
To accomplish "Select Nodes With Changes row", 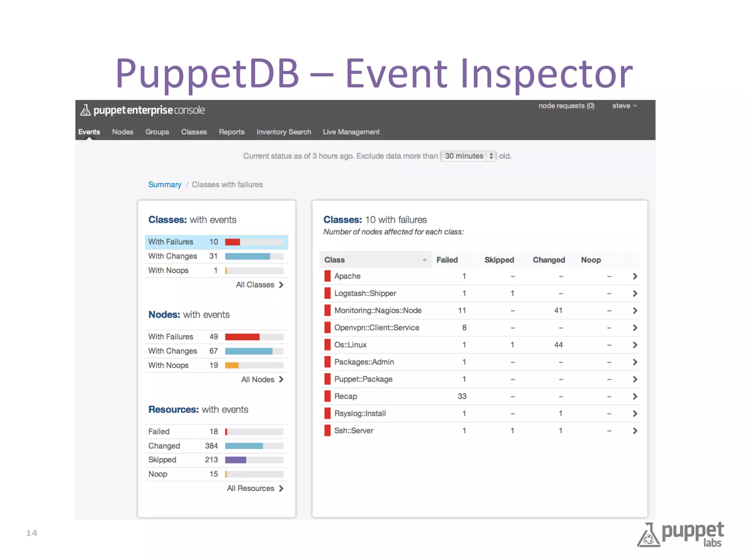I will (216, 351).
